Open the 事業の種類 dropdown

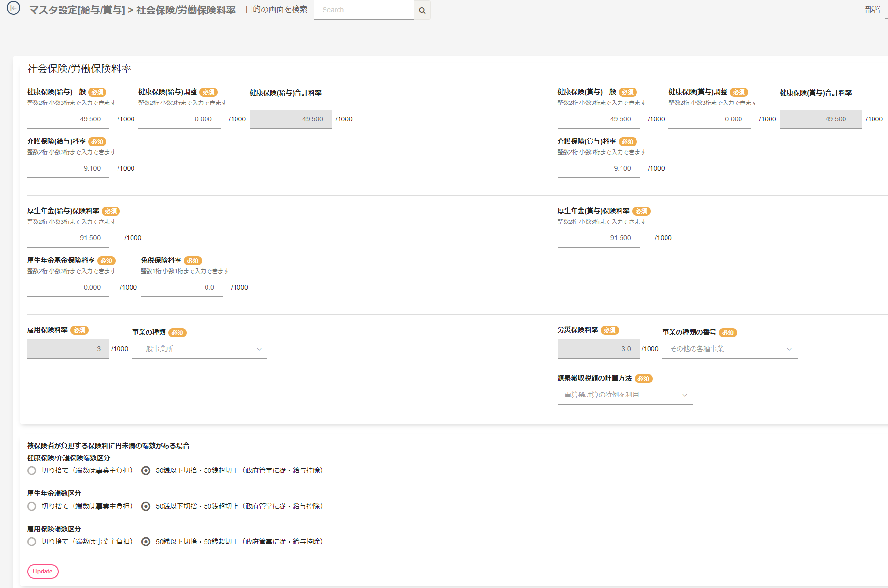199,349
